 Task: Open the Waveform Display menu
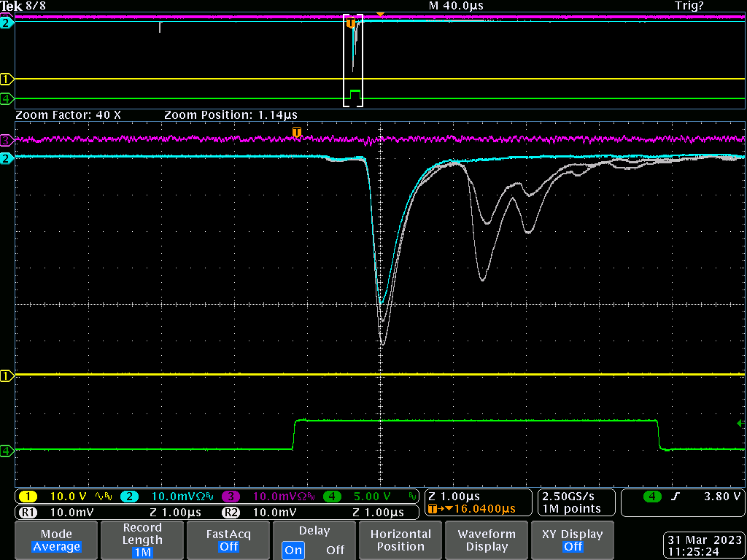487,540
